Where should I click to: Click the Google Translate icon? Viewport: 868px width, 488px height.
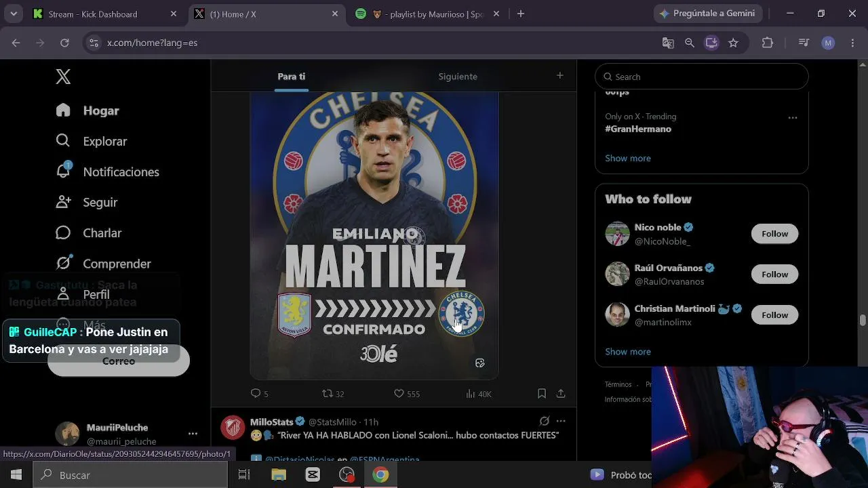tap(668, 43)
